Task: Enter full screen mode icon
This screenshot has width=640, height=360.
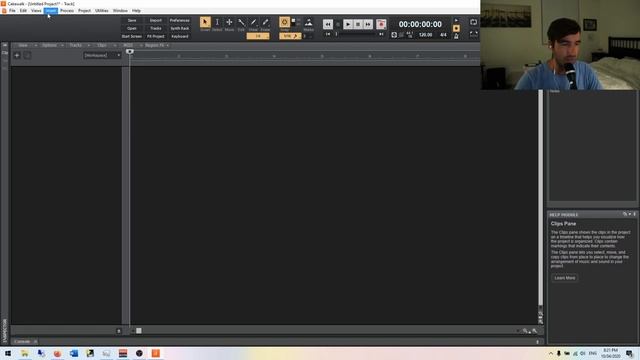Action: 473,34
